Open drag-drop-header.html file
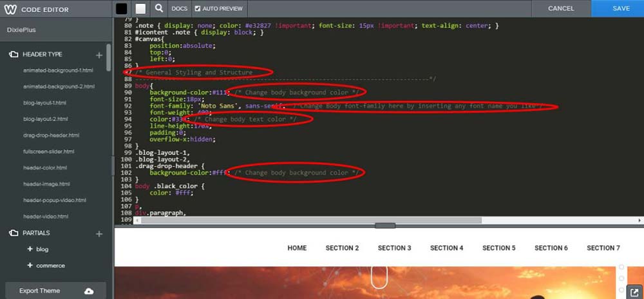This screenshot has width=644, height=299. click(52, 135)
